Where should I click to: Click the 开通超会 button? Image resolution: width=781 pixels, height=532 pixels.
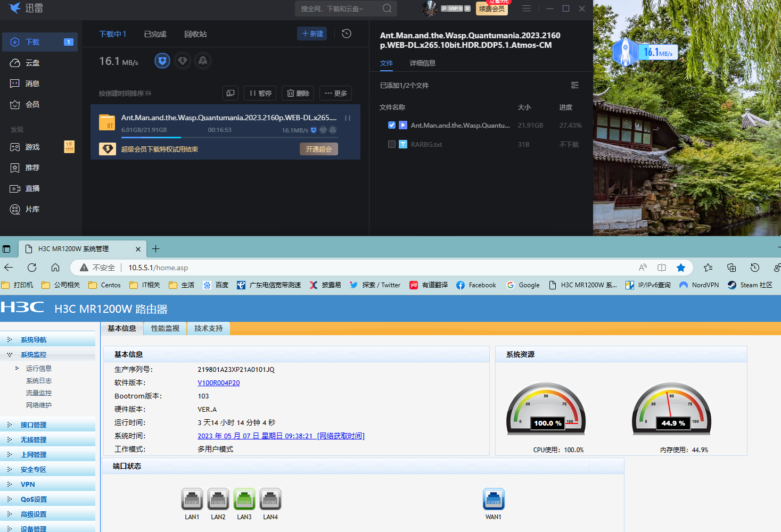[x=319, y=149]
